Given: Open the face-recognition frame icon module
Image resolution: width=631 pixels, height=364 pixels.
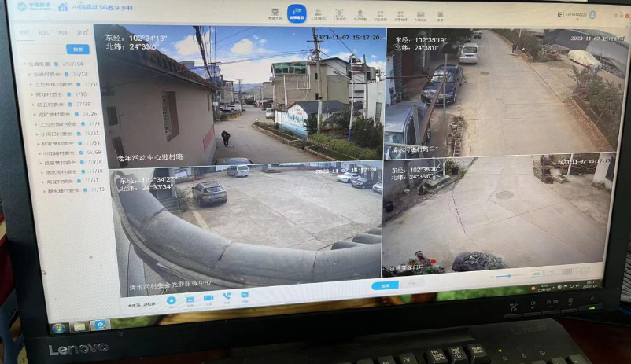Looking at the screenshot, I should [x=339, y=15].
